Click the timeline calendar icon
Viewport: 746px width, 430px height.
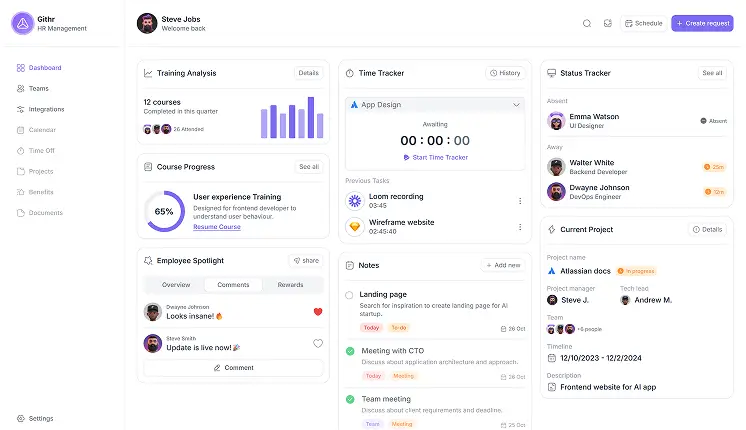(551, 358)
